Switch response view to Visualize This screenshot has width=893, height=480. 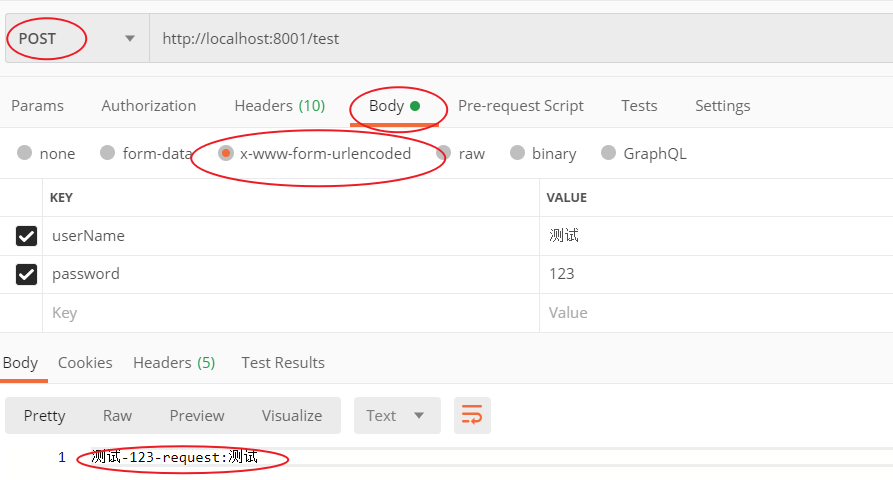292,416
